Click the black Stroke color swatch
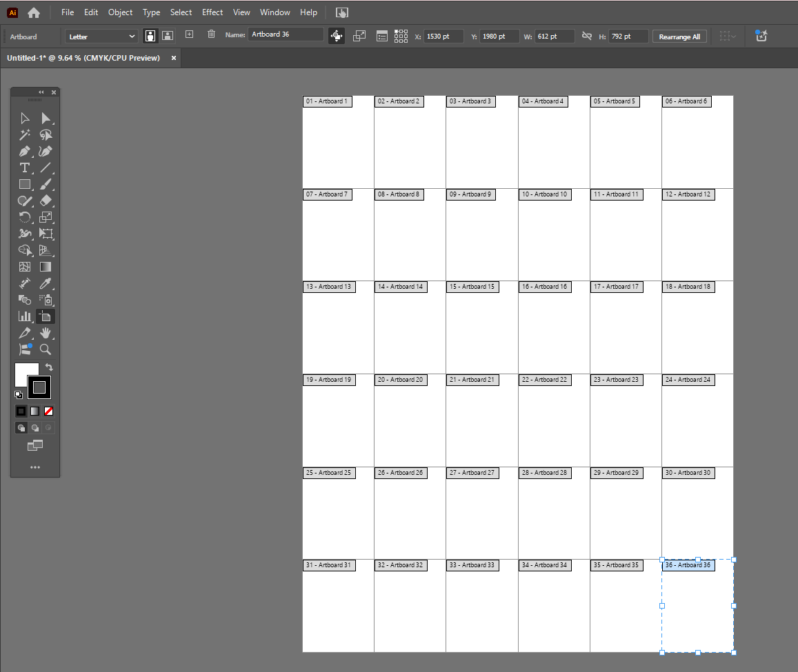This screenshot has width=798, height=672. [39, 387]
